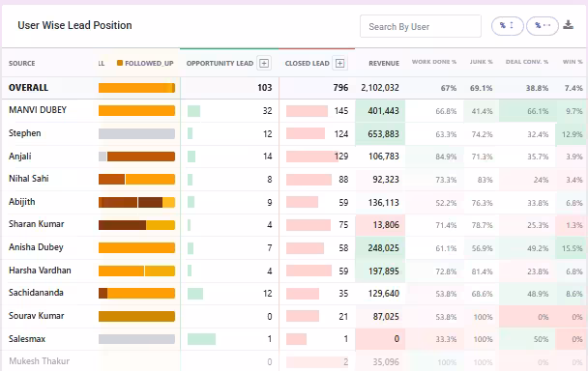Click Stephen's grey status bar
The width and height of the screenshot is (588, 371).
[137, 133]
